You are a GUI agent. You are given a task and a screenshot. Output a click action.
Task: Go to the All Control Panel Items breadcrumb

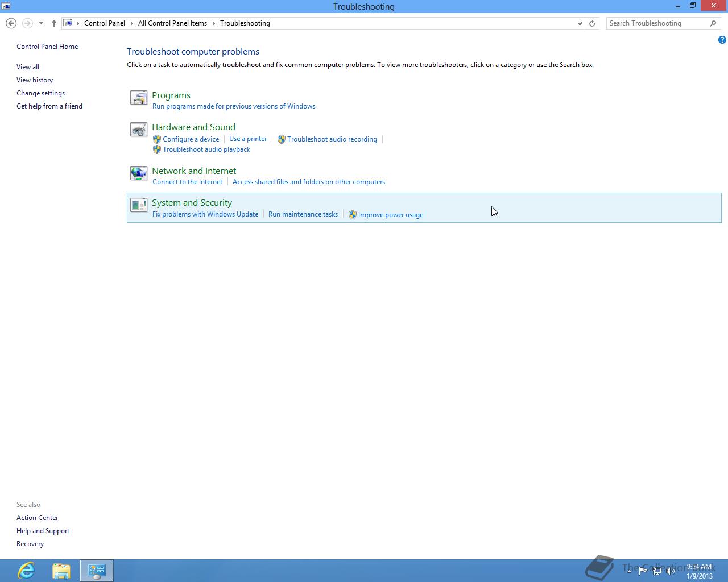click(x=172, y=23)
